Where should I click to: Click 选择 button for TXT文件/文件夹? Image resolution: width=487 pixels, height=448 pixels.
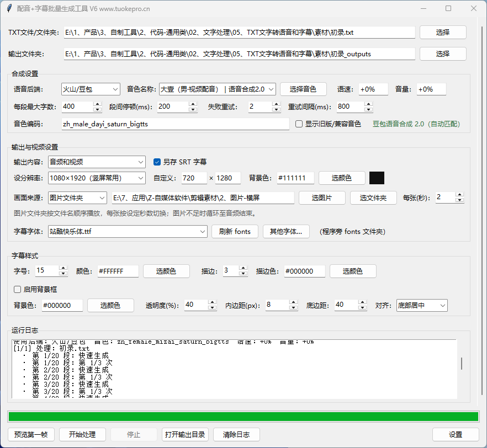coord(443,32)
